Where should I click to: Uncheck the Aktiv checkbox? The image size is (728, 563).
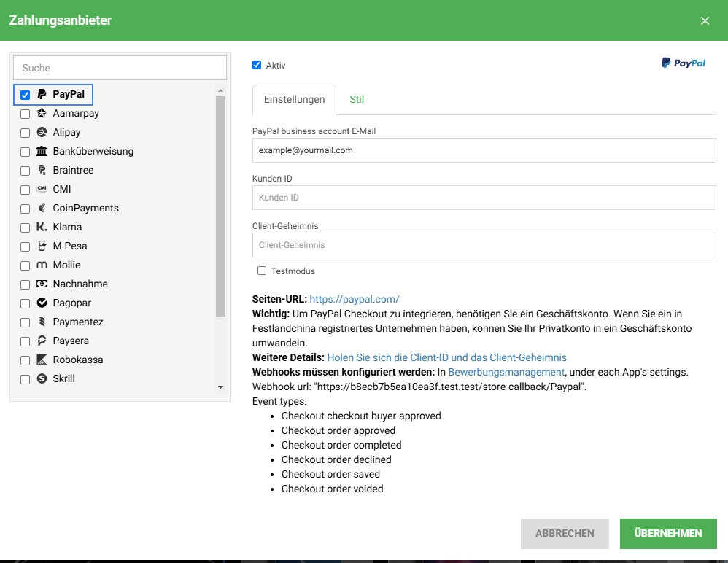(x=257, y=65)
